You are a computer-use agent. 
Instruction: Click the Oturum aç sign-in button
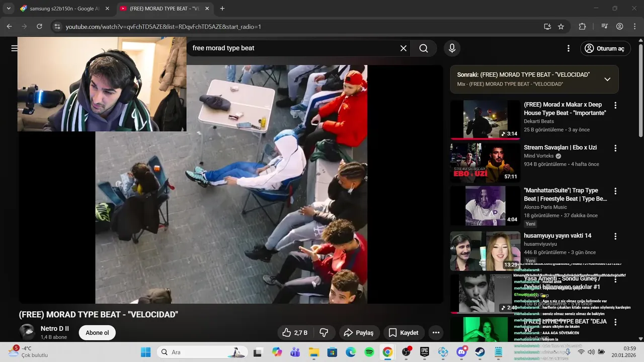click(605, 48)
